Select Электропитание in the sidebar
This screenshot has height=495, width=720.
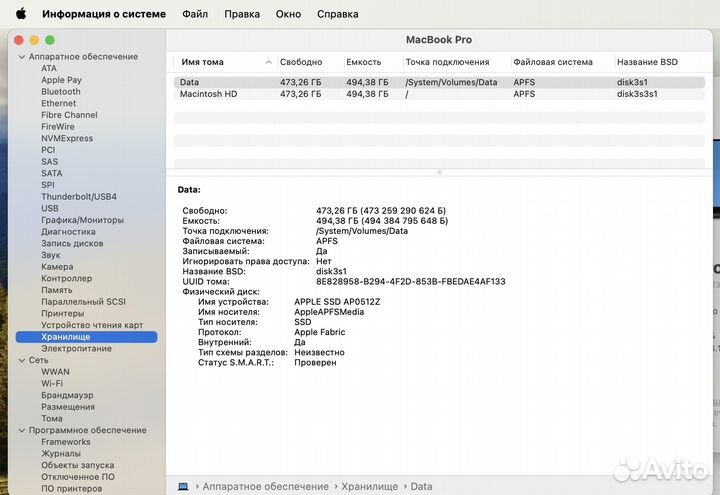(77, 349)
